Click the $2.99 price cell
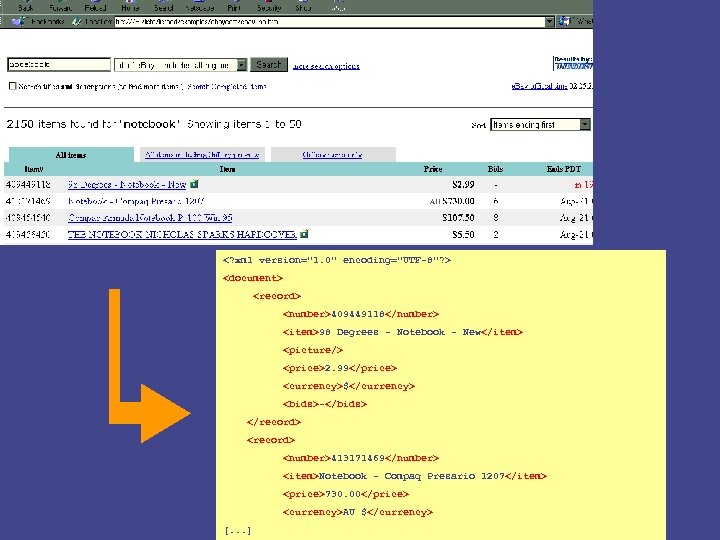This screenshot has height=540, width=720. click(x=463, y=185)
